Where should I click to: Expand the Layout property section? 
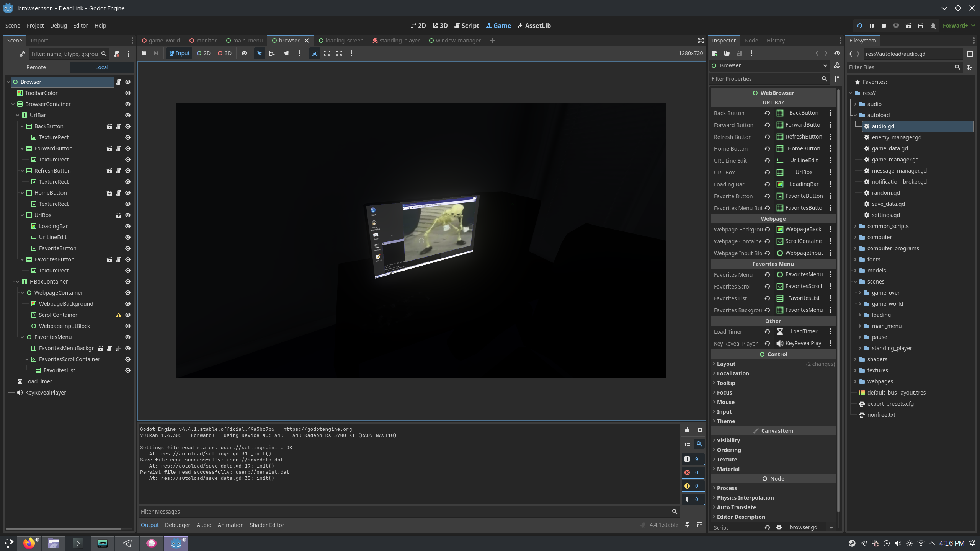(x=726, y=364)
